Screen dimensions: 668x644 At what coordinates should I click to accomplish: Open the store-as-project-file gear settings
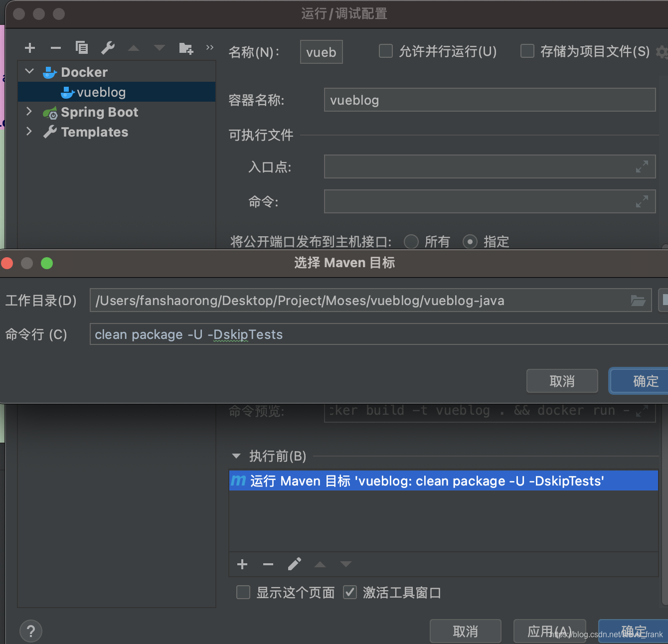click(663, 52)
